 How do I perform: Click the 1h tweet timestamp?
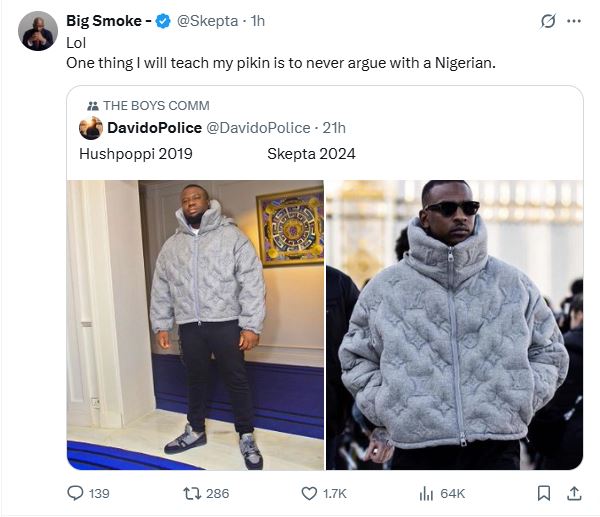(259, 21)
